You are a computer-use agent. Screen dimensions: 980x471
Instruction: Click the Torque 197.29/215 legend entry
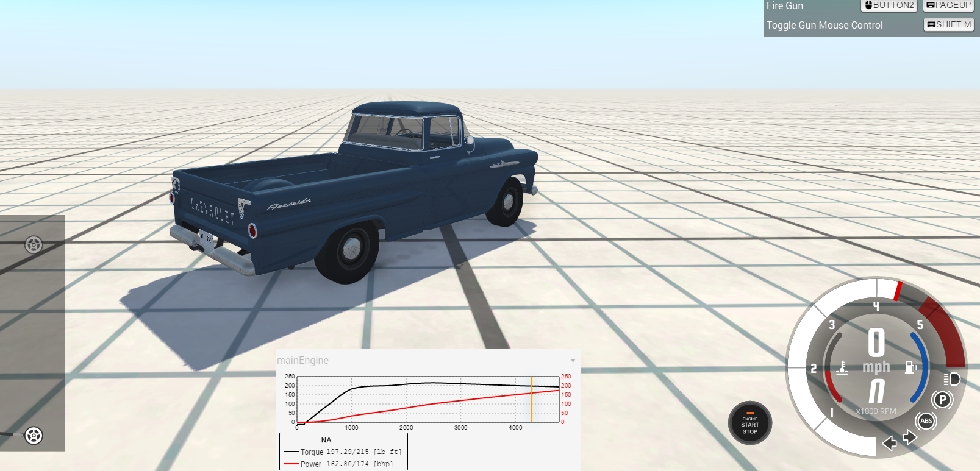(x=342, y=452)
